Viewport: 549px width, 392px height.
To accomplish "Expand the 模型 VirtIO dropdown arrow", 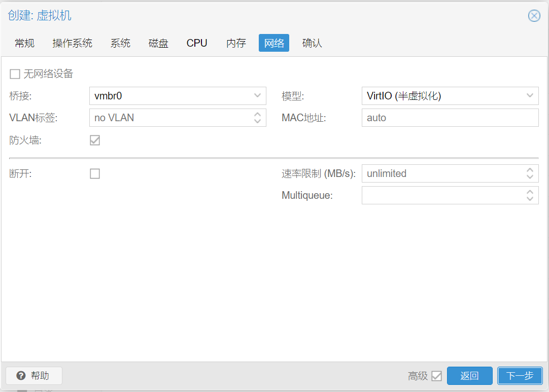I will [x=530, y=95].
